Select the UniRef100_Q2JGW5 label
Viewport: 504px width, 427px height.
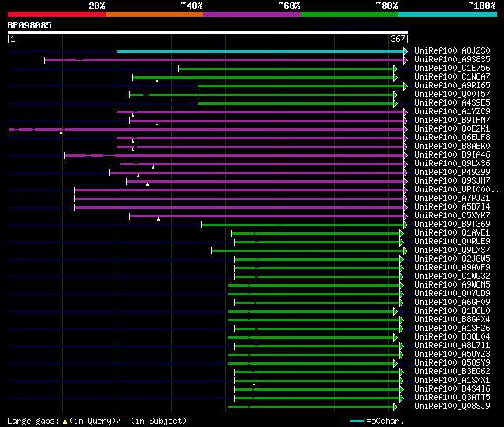pos(452,259)
